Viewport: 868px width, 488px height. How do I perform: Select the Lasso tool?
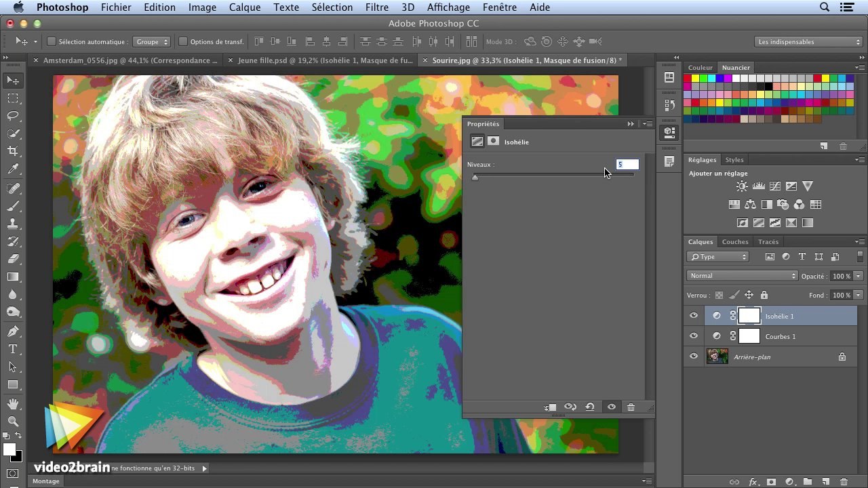coord(13,116)
